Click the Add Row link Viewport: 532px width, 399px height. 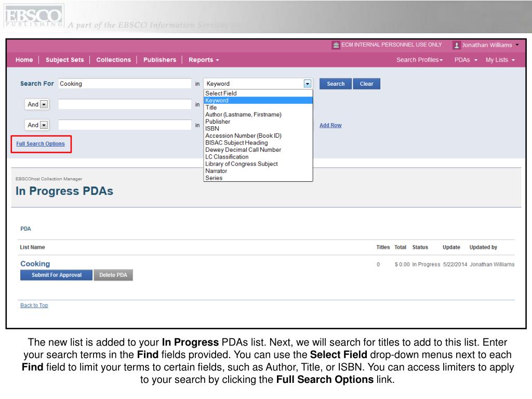pos(330,125)
